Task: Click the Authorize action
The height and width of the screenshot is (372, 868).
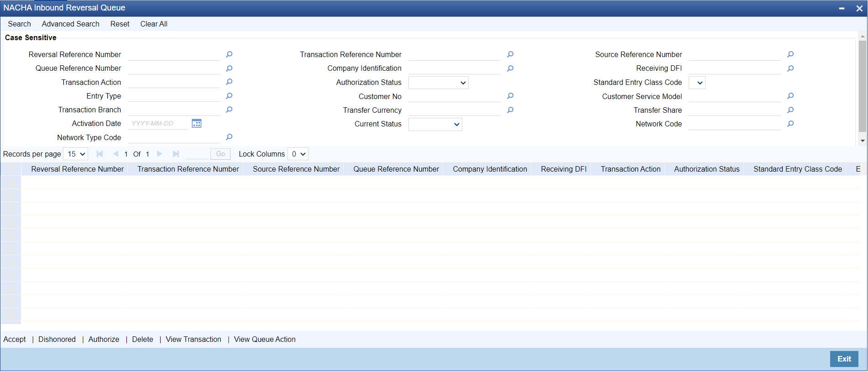Action: tap(104, 339)
